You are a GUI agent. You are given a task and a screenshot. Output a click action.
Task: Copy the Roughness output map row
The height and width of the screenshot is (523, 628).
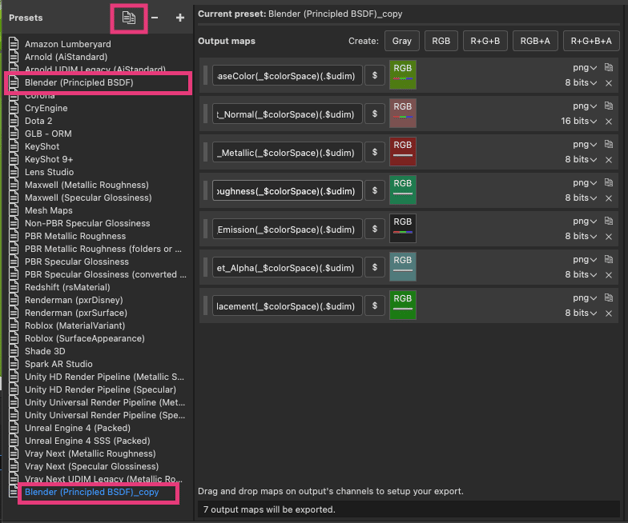[x=609, y=183]
